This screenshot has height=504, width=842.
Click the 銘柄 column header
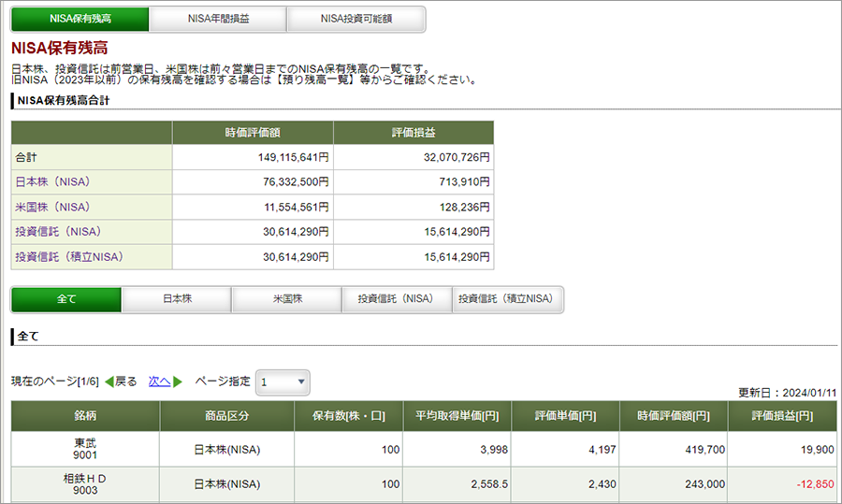click(x=85, y=416)
